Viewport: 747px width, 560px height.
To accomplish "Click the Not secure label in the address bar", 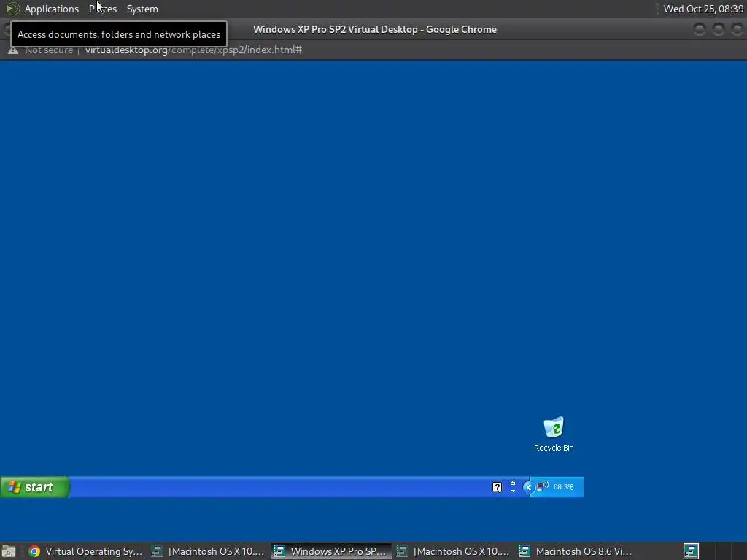I will [x=49, y=50].
